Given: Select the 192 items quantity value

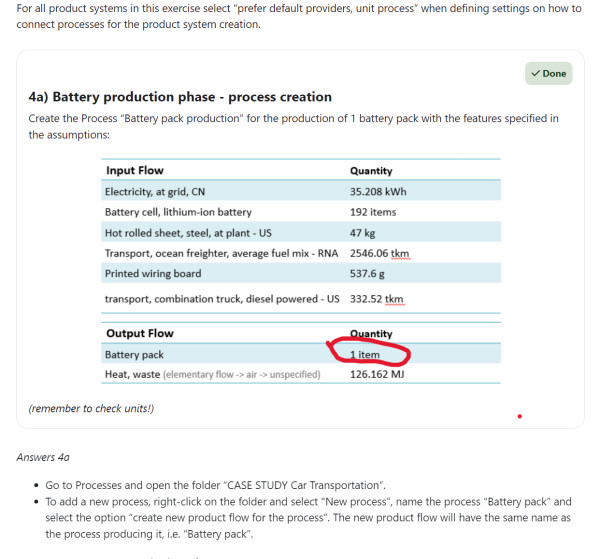Looking at the screenshot, I should point(372,212).
